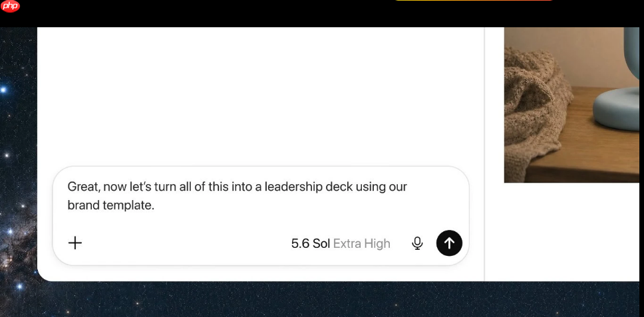Click the empty chat area above the composer
This screenshot has height=317, width=644.
261,96
